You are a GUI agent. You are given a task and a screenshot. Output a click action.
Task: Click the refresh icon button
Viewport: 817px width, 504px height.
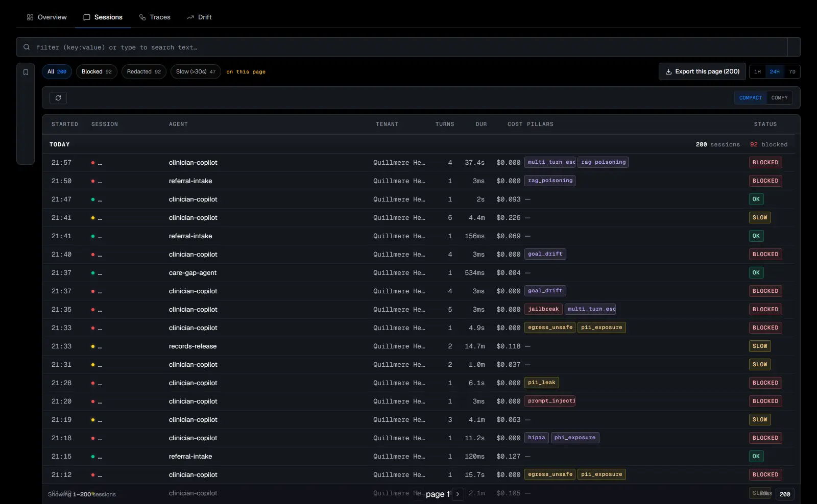click(58, 98)
